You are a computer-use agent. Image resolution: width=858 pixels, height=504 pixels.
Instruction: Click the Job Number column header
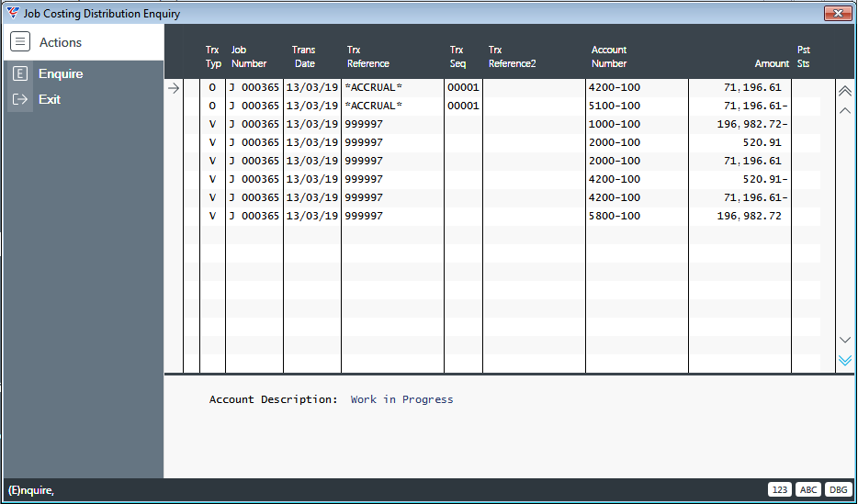pyautogui.click(x=248, y=57)
